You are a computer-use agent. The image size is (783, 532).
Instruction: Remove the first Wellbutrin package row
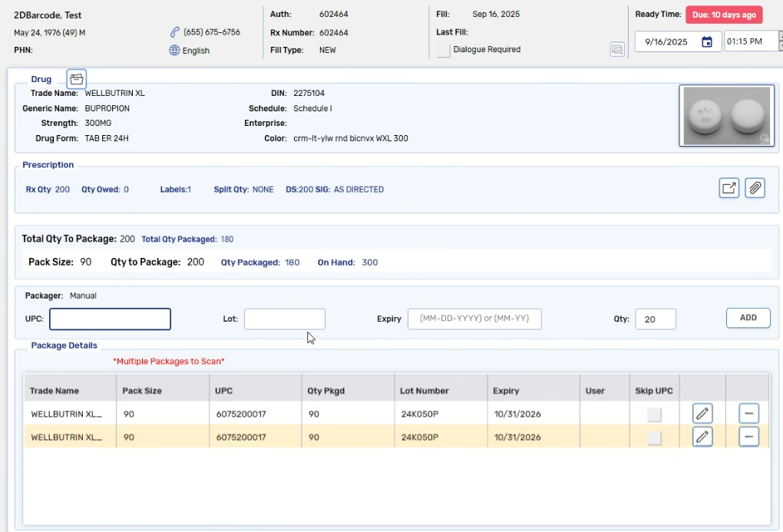748,414
